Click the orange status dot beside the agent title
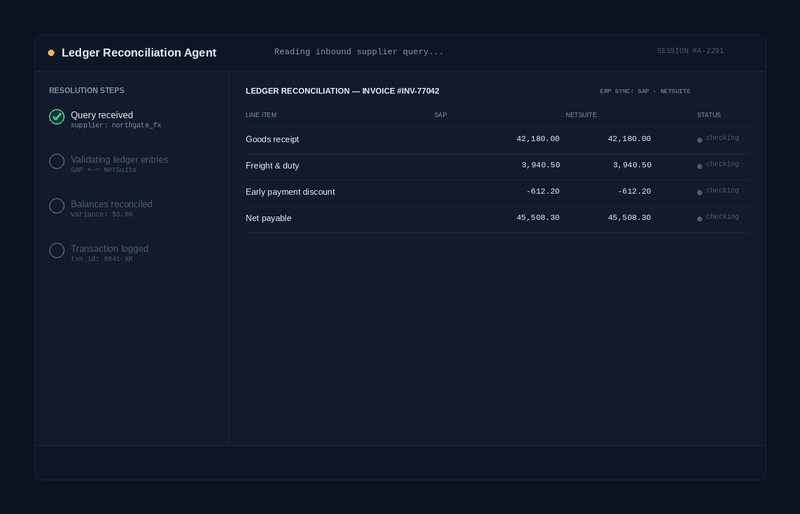The height and width of the screenshot is (514, 800). click(51, 53)
